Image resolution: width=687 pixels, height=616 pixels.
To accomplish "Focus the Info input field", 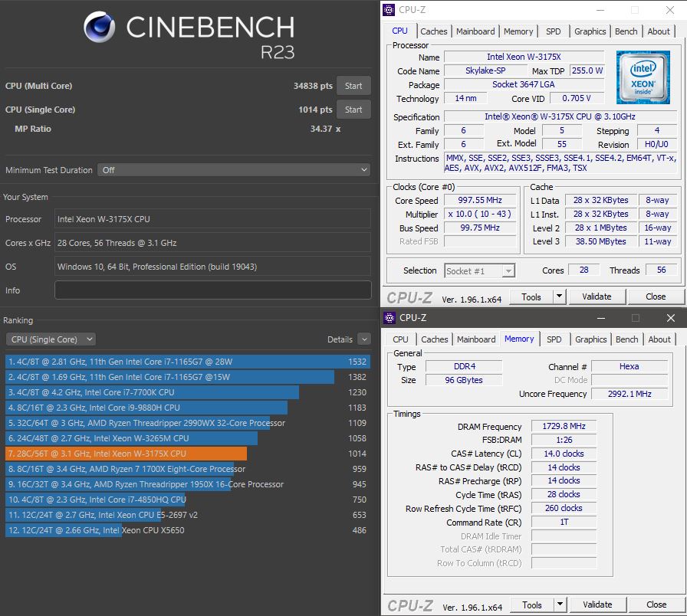I will (x=213, y=290).
